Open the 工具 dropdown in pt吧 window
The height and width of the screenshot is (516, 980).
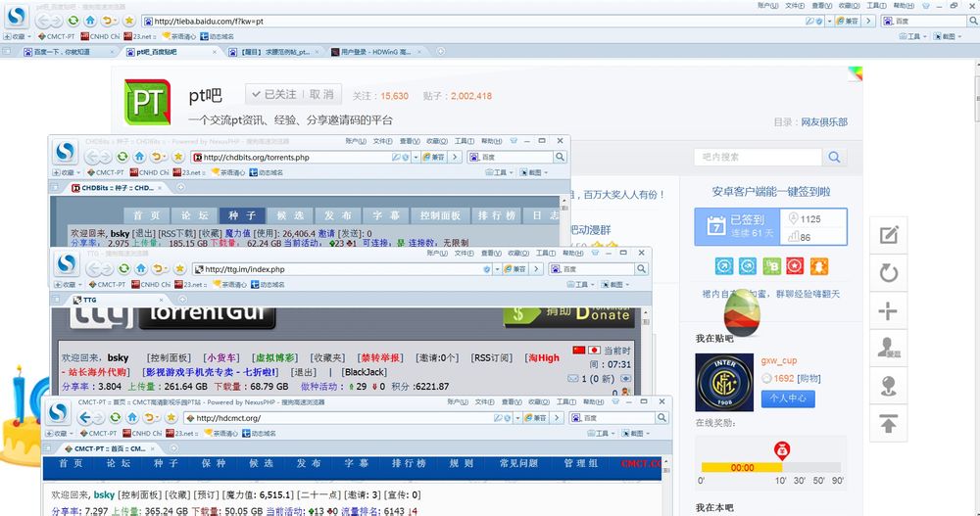pyautogui.click(x=913, y=36)
